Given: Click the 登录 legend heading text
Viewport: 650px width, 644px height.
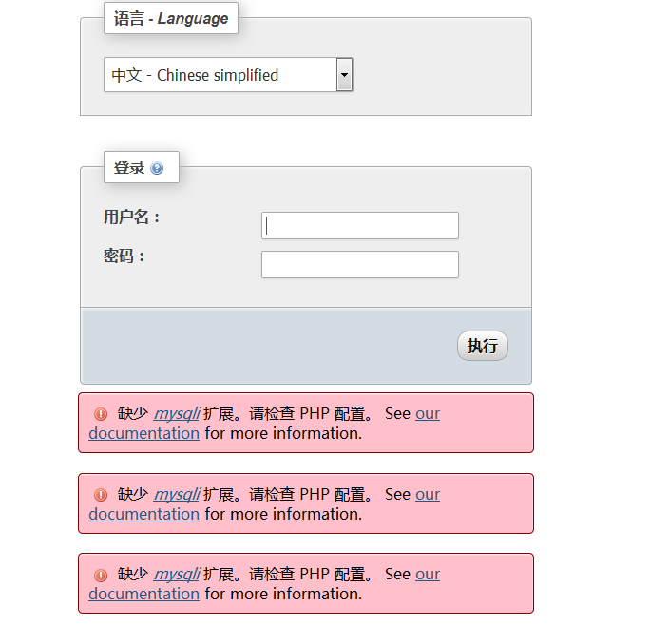Looking at the screenshot, I should coord(129,168).
